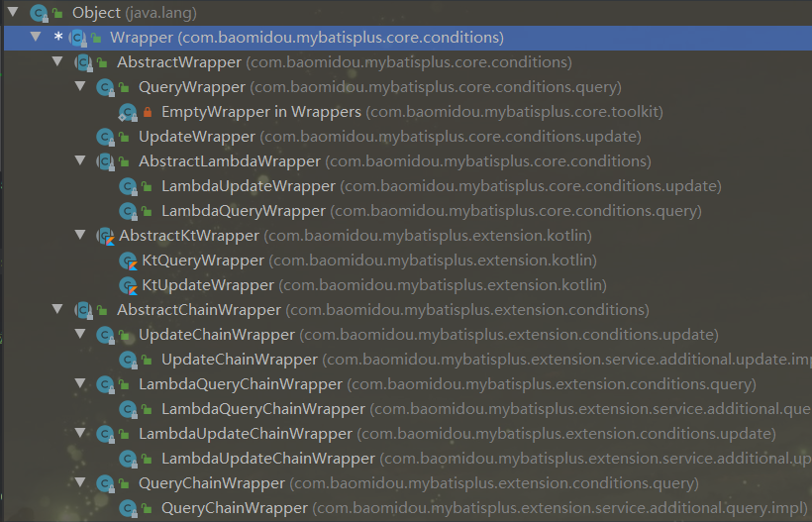
Task: Click the red private lock beside EmptyWrapper
Action: [x=148, y=111]
